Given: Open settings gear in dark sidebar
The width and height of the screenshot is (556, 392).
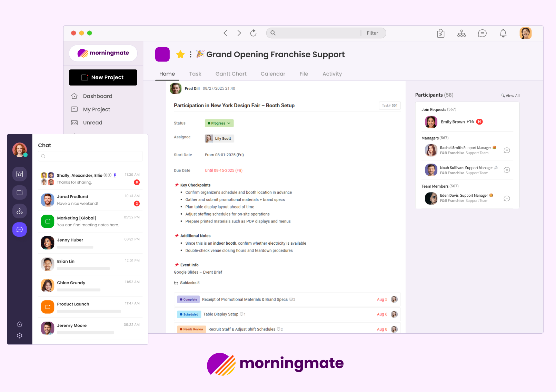Looking at the screenshot, I should click(20, 335).
